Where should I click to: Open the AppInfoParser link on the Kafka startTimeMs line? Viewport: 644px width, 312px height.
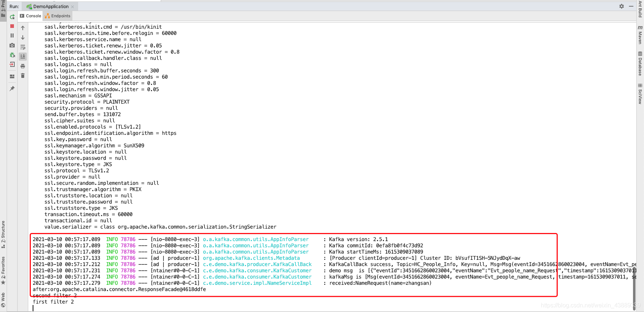pos(256,252)
